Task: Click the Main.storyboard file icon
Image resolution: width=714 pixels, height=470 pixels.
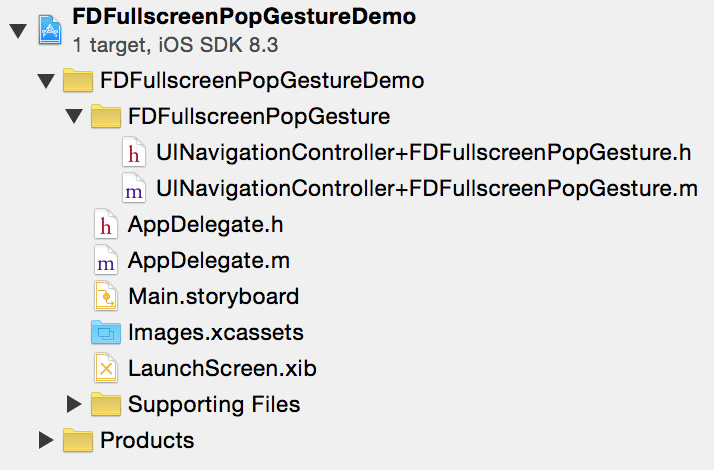Action: [x=106, y=296]
